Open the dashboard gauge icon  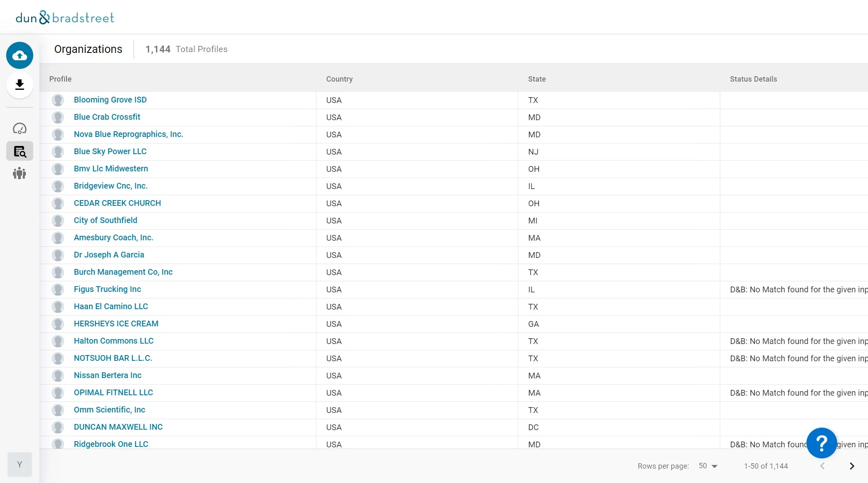20,129
